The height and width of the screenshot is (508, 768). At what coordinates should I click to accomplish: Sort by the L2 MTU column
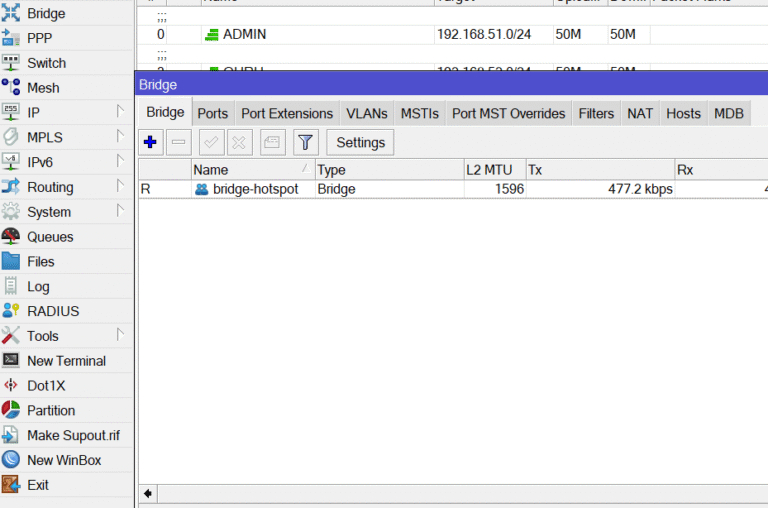coord(495,170)
